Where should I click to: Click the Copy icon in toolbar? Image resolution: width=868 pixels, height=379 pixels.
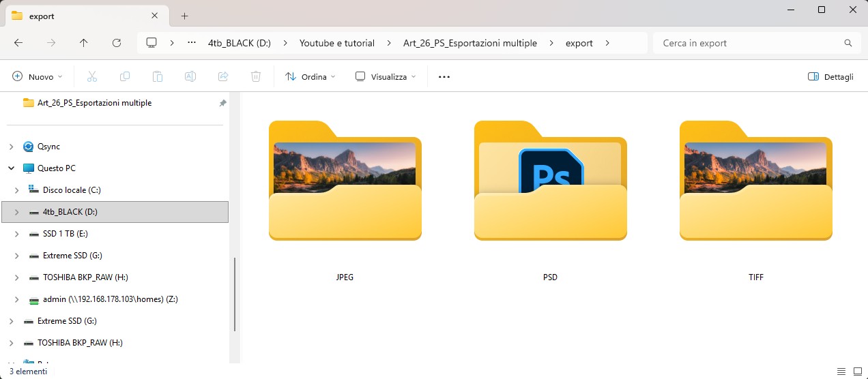point(125,77)
